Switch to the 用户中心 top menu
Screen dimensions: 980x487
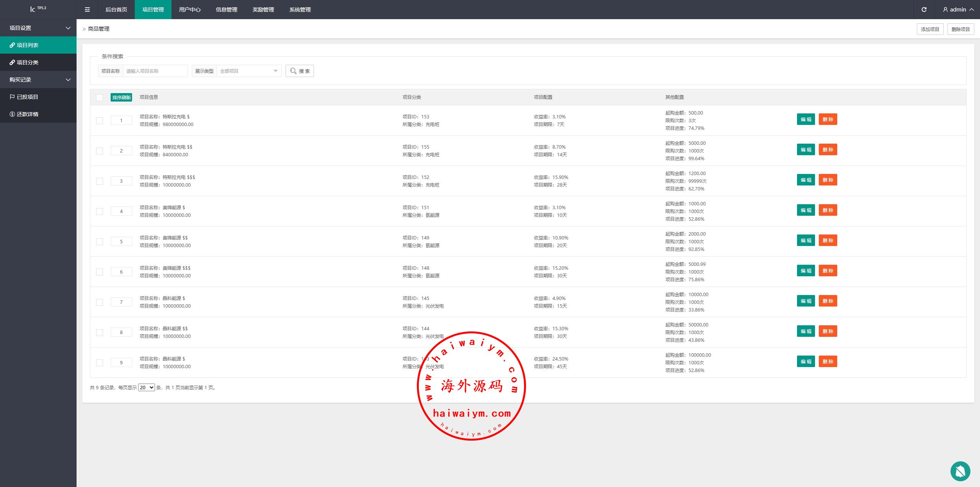pos(189,10)
